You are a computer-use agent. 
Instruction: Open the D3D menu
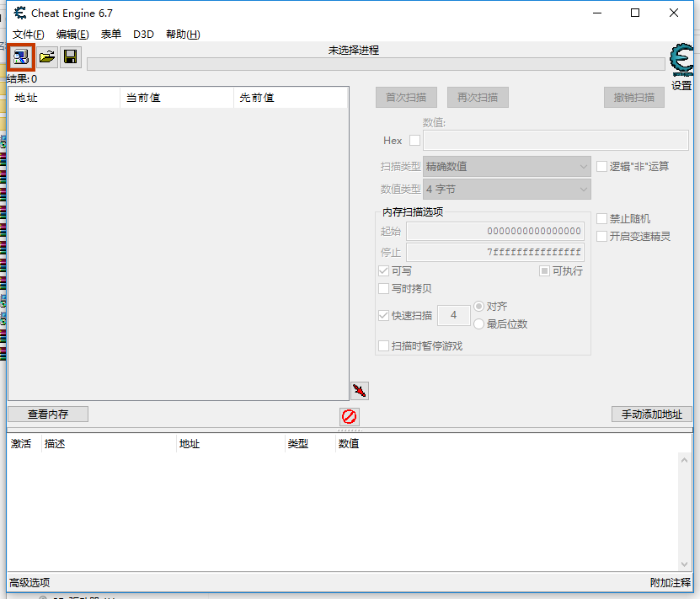pos(143,35)
